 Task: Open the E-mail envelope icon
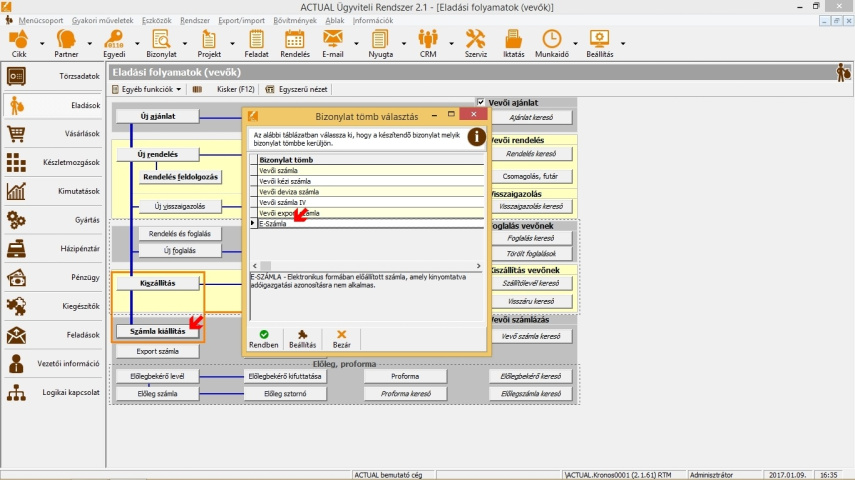[x=332, y=39]
